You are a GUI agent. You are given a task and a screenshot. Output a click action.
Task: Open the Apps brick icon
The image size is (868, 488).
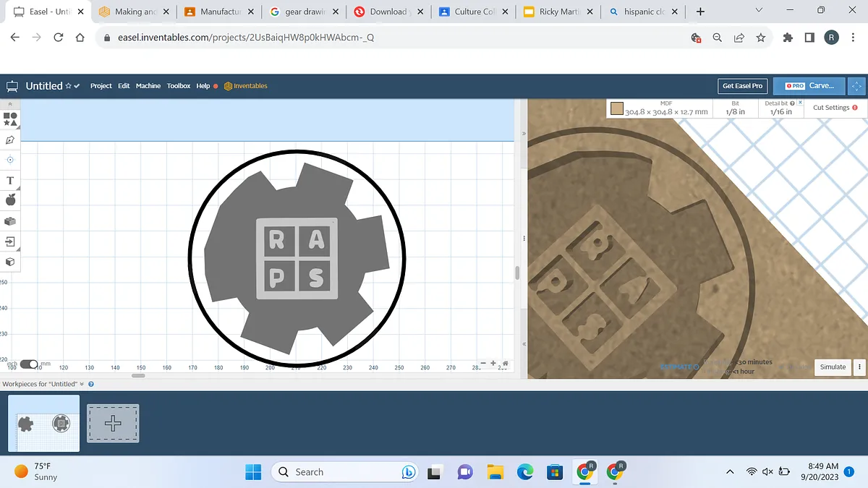click(10, 221)
